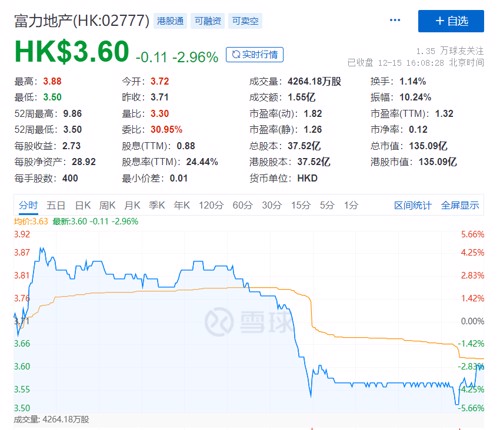
Task: Select the 120分 interval tab
Action: coord(211,205)
